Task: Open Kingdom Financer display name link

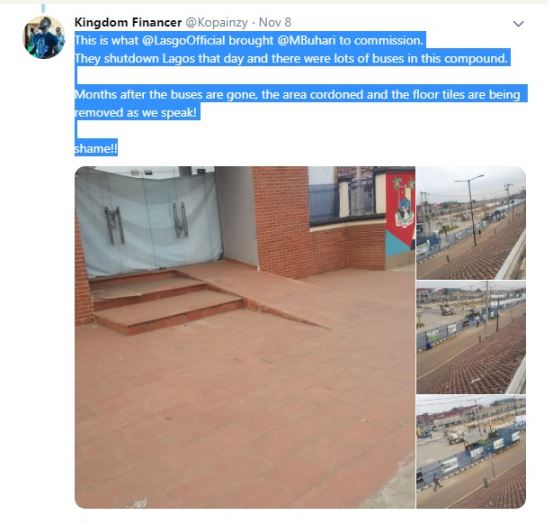Action: click(x=128, y=22)
